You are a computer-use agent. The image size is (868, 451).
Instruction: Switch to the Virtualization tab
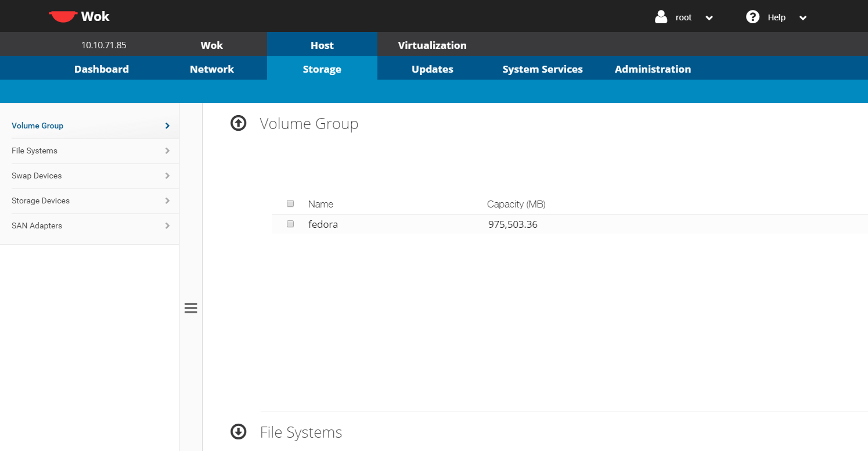pos(432,45)
